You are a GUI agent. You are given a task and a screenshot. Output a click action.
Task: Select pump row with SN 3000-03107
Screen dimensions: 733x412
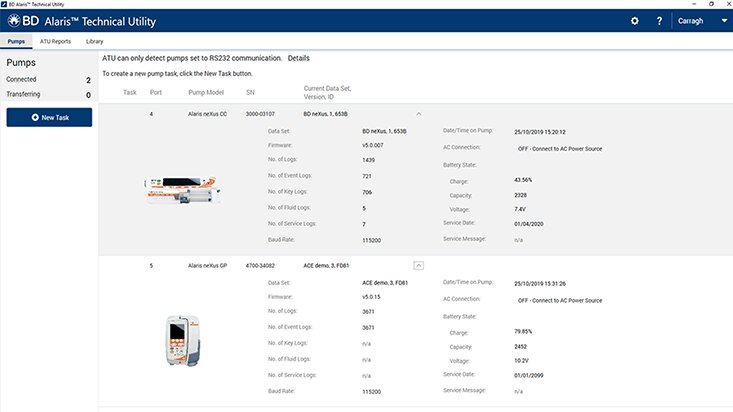[260, 114]
